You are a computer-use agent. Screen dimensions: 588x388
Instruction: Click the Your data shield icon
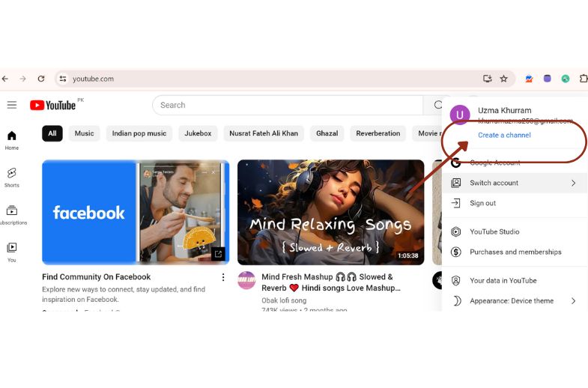pyautogui.click(x=455, y=280)
